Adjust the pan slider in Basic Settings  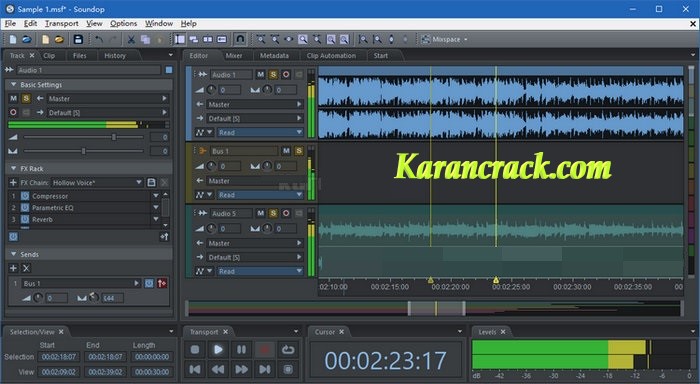[83, 151]
